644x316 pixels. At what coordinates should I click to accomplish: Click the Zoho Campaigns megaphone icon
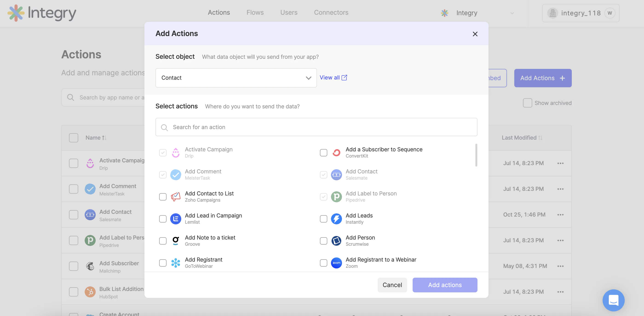[175, 197]
